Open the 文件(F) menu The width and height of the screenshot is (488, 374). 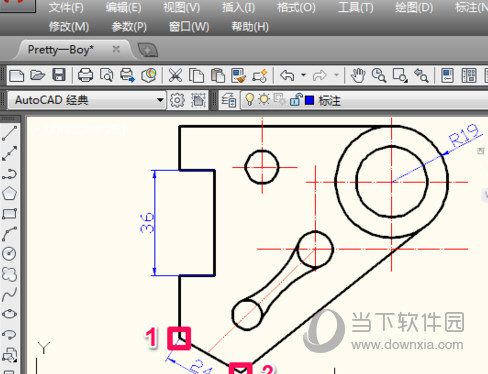click(x=66, y=7)
